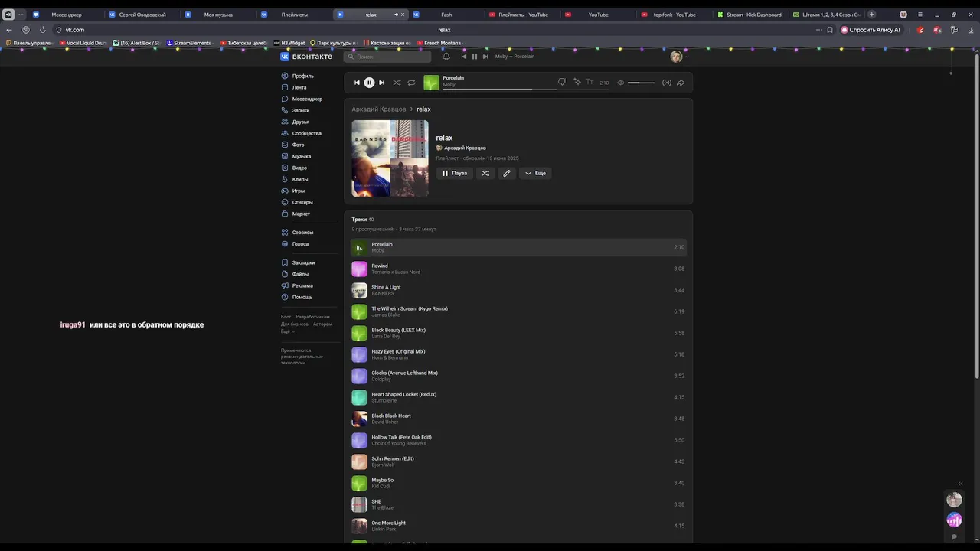Go to previous track in header mini player

click(463, 57)
